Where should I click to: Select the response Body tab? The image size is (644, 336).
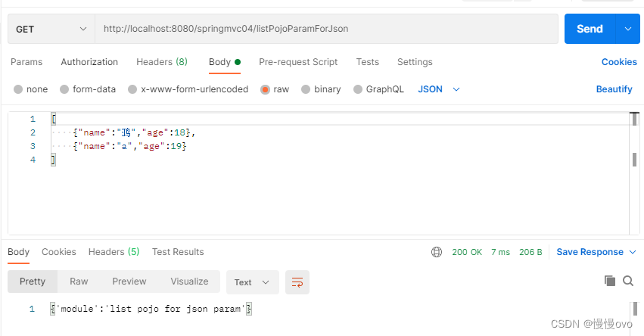pyautogui.click(x=18, y=252)
